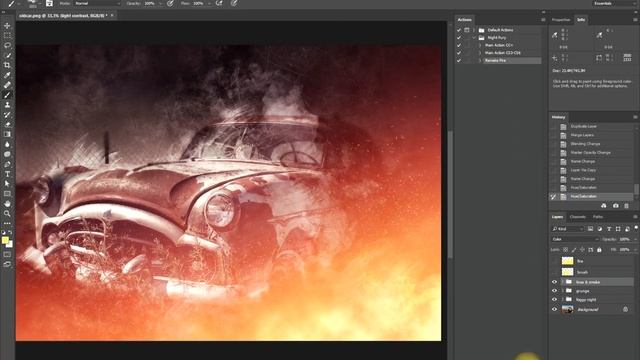Lock transparent pixels icon
Image resolution: width=640 pixels, height=360 pixels.
[x=565, y=250]
